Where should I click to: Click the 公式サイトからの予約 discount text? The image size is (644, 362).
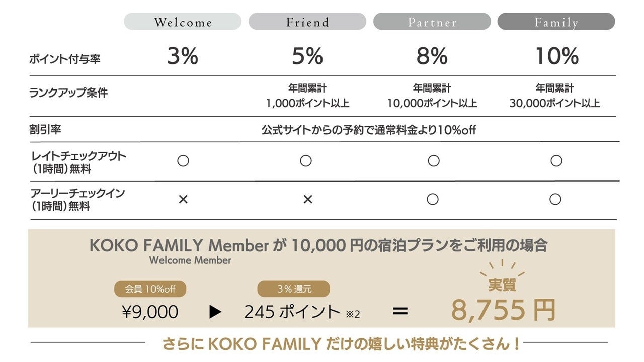point(368,130)
